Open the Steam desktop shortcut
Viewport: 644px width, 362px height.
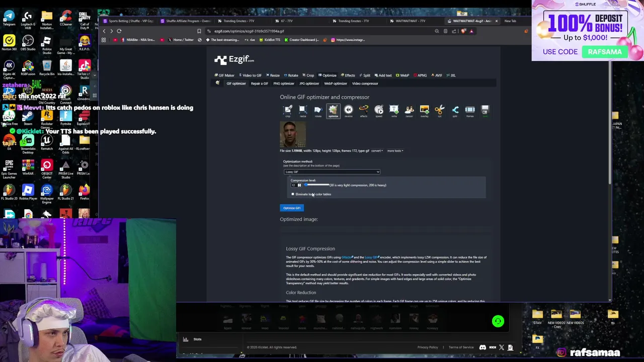pos(28,117)
